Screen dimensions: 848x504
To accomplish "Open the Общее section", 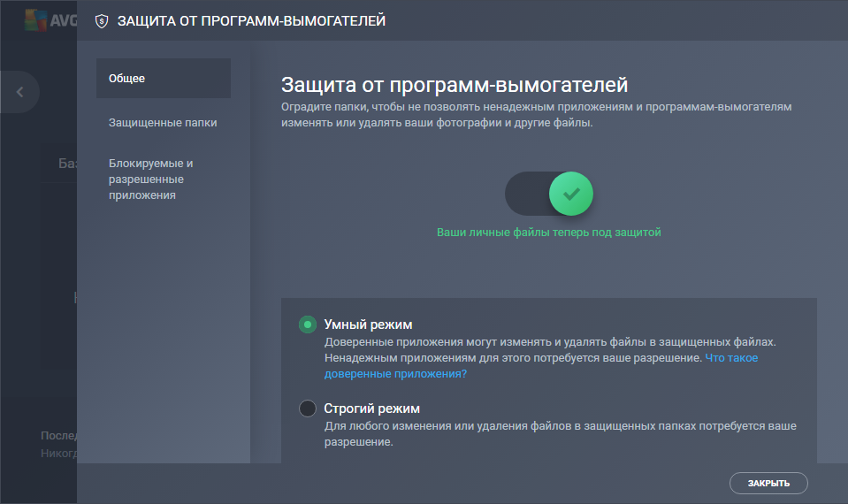I will pos(164,79).
